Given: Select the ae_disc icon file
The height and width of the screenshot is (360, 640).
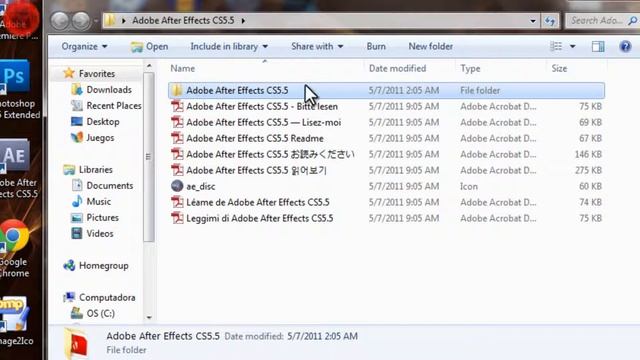Looking at the screenshot, I should point(177,186).
